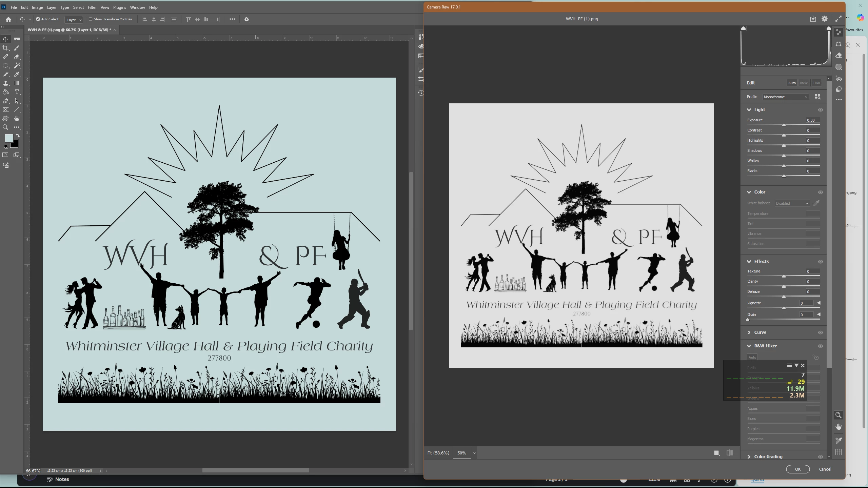Open the Filter menu
The height and width of the screenshot is (488, 868).
[92, 7]
